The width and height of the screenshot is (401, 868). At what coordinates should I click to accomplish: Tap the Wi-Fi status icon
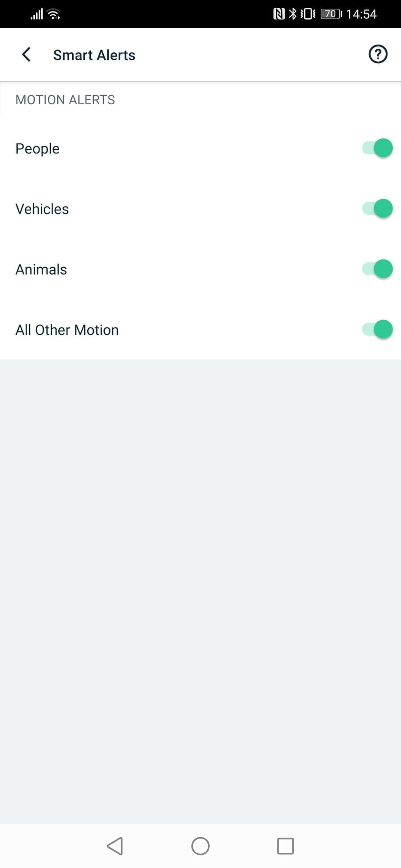pos(54,14)
